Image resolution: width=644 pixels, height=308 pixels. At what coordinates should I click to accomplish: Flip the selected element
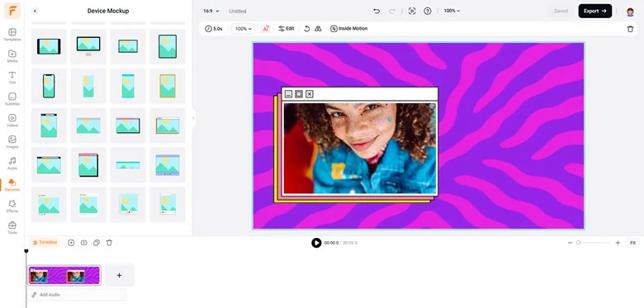pyautogui.click(x=318, y=29)
